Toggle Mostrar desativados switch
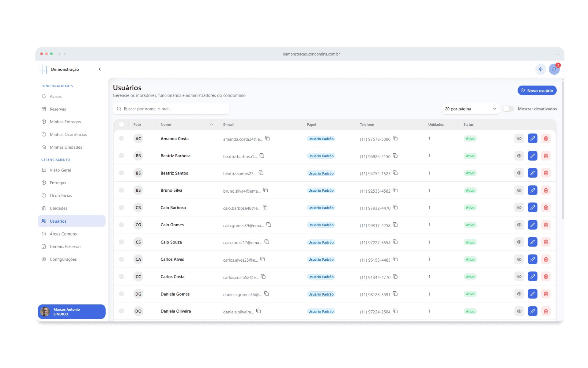 [508, 109]
